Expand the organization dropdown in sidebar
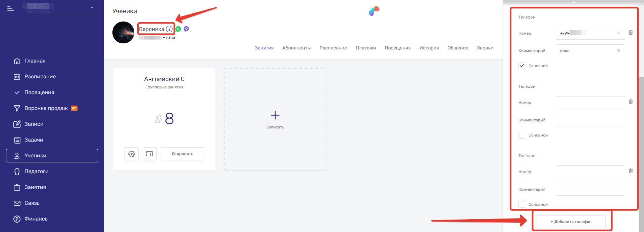644x232 pixels. tap(92, 7)
